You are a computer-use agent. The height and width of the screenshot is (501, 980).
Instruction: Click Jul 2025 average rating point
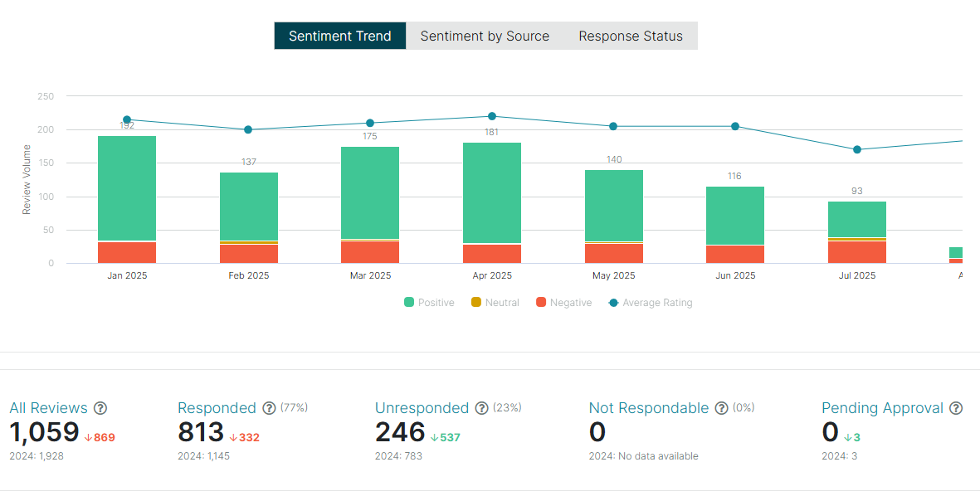(857, 150)
